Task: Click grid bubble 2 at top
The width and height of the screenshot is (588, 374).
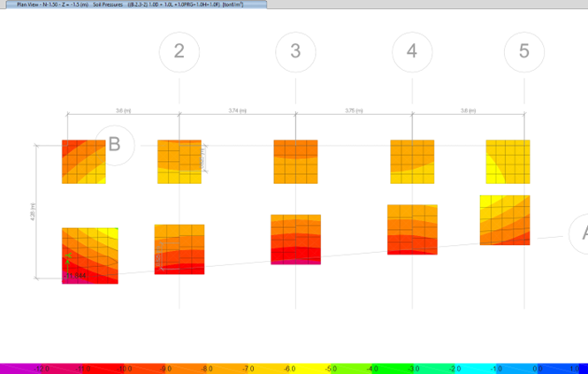Action: coord(179,51)
